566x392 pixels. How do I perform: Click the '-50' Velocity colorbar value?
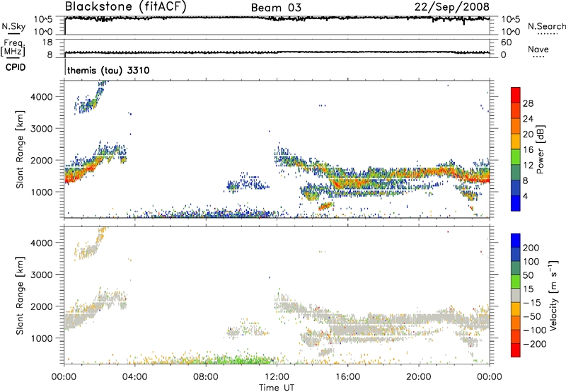(x=532, y=316)
